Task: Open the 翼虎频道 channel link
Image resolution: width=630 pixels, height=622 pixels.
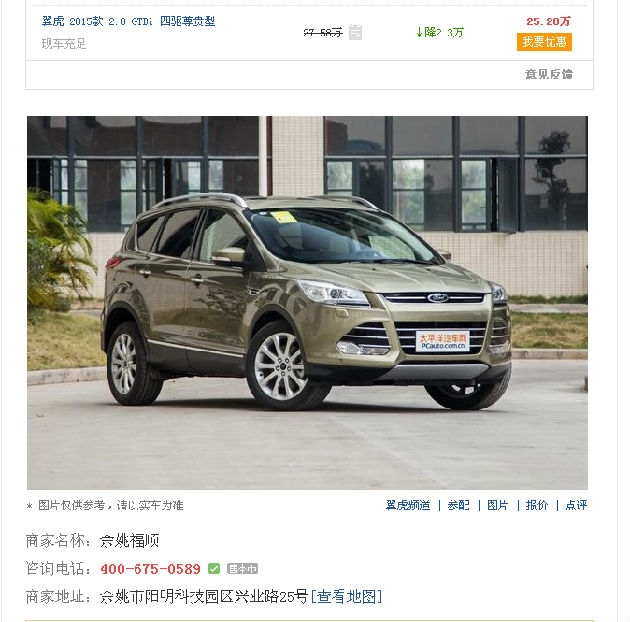Action: pos(408,505)
